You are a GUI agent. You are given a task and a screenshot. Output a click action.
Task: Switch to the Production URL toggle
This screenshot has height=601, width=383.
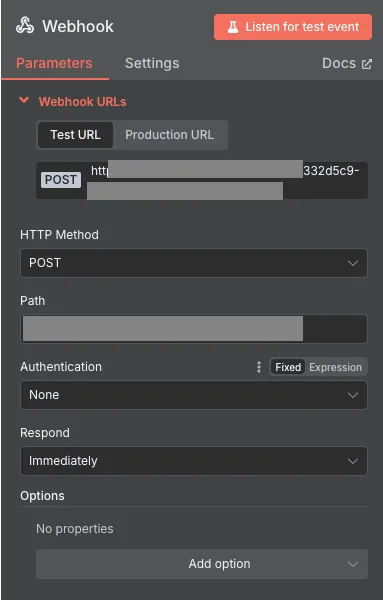click(x=169, y=135)
